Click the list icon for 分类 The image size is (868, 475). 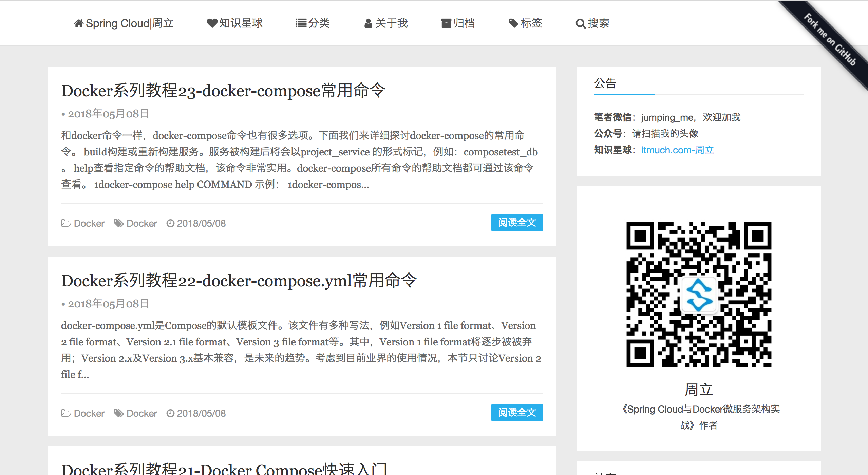[x=301, y=23]
